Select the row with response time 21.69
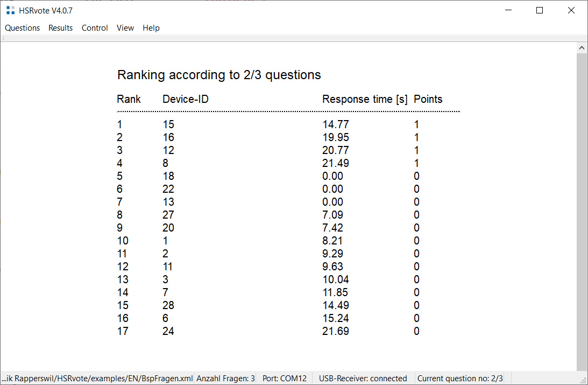The image size is (588, 385). (335, 331)
